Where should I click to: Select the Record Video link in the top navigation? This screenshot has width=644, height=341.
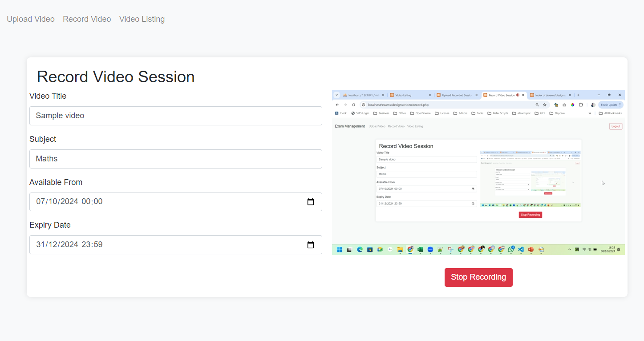coord(87,19)
